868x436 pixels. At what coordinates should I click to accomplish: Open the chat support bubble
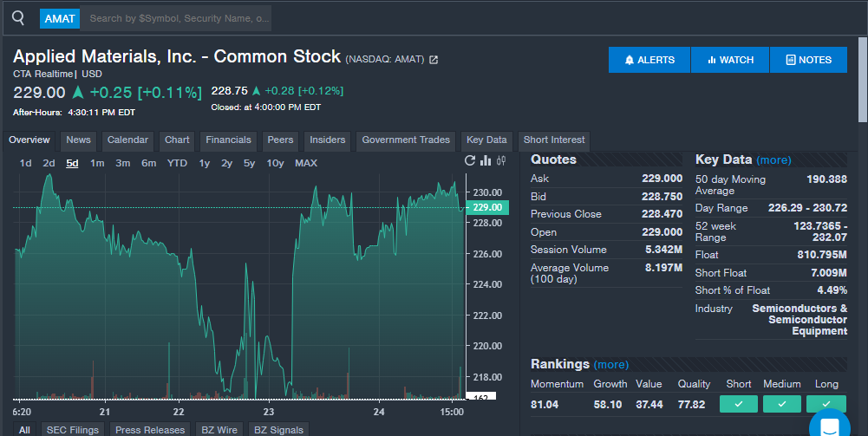pyautogui.click(x=829, y=426)
